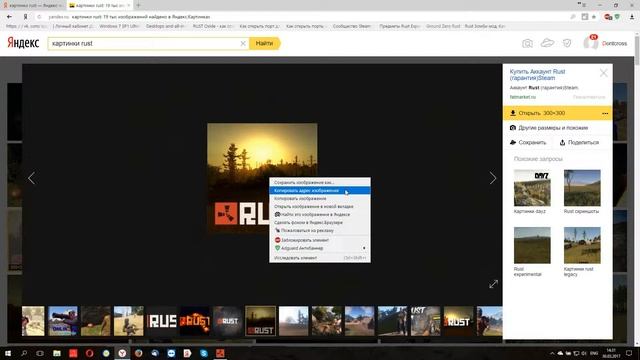Screen dimensions: 640x360
Task: Open bookmark "Как открыть порты"
Action: tap(304, 26)
